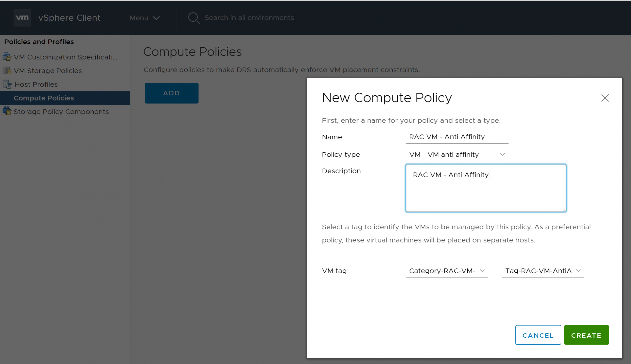Click the ADD policy button
The width and height of the screenshot is (631, 364).
click(171, 93)
